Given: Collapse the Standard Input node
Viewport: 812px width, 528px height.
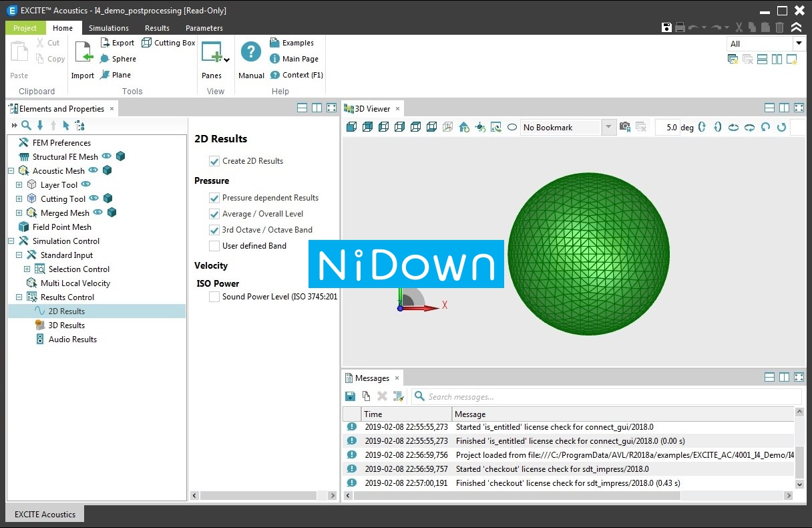Looking at the screenshot, I should pos(19,255).
